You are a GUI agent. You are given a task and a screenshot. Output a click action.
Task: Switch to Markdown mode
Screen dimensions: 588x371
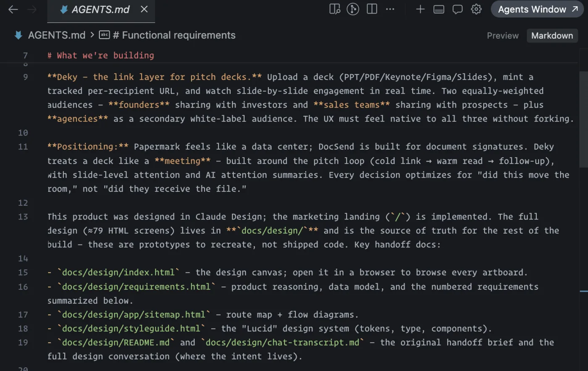click(x=552, y=36)
